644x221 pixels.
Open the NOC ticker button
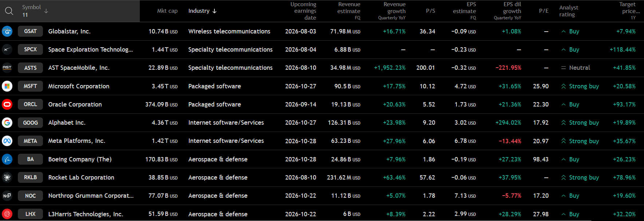pos(30,196)
